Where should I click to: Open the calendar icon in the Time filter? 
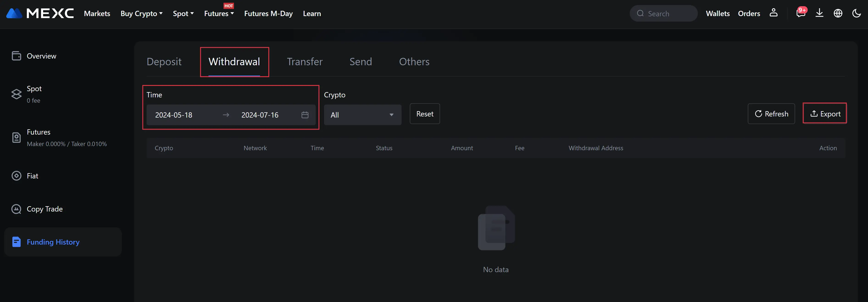pyautogui.click(x=305, y=115)
